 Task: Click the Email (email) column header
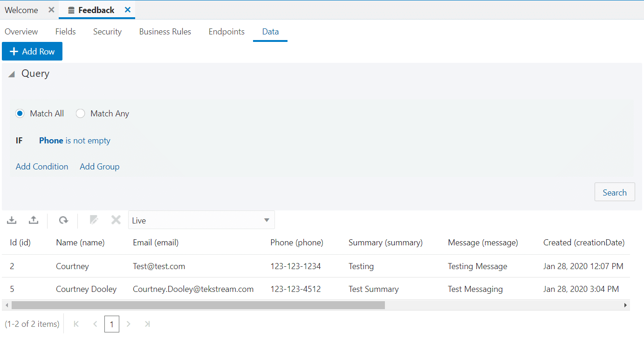[x=156, y=243]
